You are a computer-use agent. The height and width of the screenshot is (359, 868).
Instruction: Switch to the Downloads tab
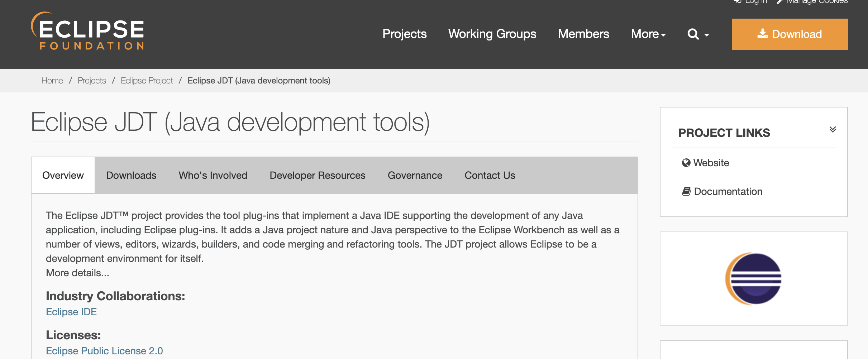[x=131, y=175]
